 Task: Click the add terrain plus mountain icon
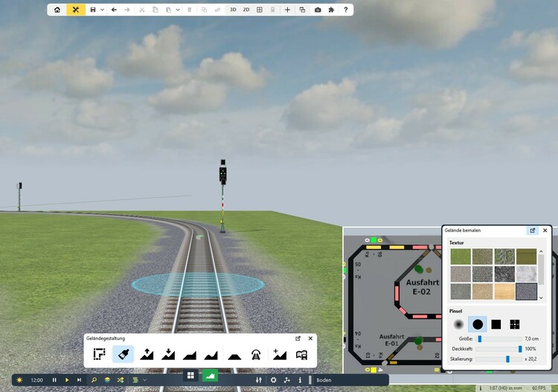[279, 354]
